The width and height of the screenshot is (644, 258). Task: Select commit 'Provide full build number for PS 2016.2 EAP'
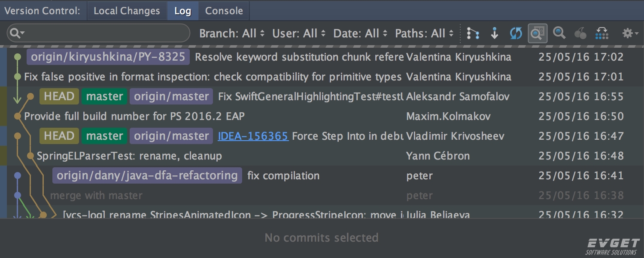point(134,117)
